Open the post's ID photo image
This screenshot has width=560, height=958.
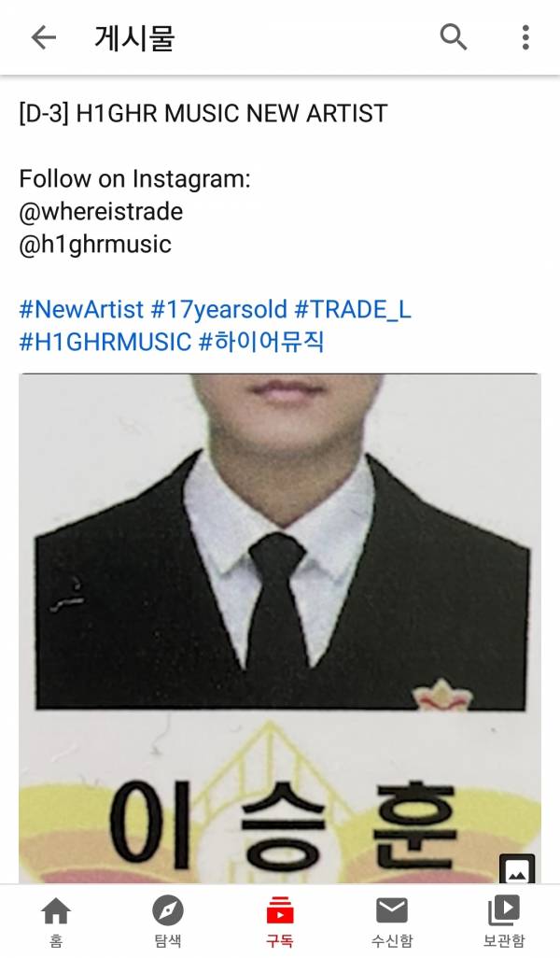point(280,628)
